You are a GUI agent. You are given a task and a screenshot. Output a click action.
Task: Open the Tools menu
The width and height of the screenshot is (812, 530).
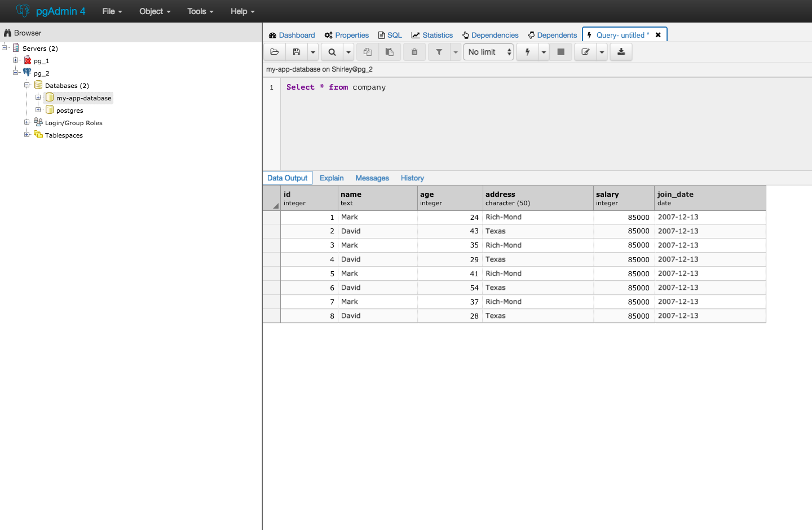pyautogui.click(x=200, y=11)
